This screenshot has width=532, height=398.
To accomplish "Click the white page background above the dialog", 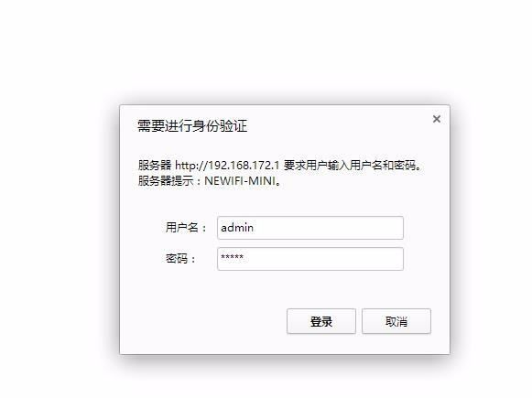I will click(266, 51).
